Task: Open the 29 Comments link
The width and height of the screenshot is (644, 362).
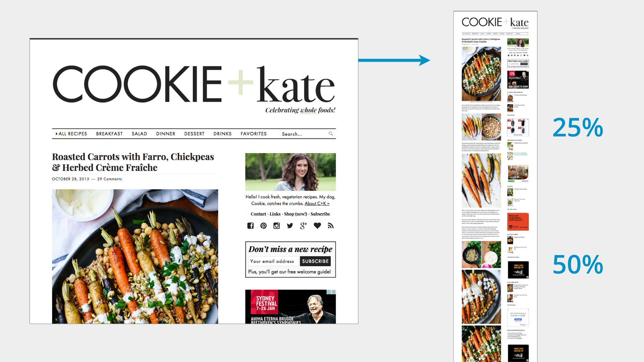Action: [x=110, y=179]
